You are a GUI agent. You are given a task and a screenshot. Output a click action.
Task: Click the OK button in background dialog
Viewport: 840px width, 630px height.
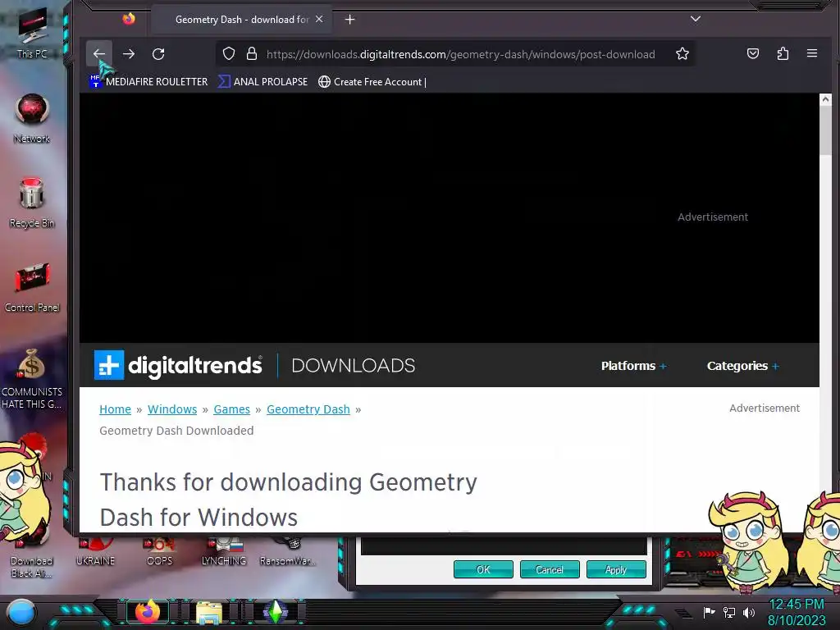483,569
